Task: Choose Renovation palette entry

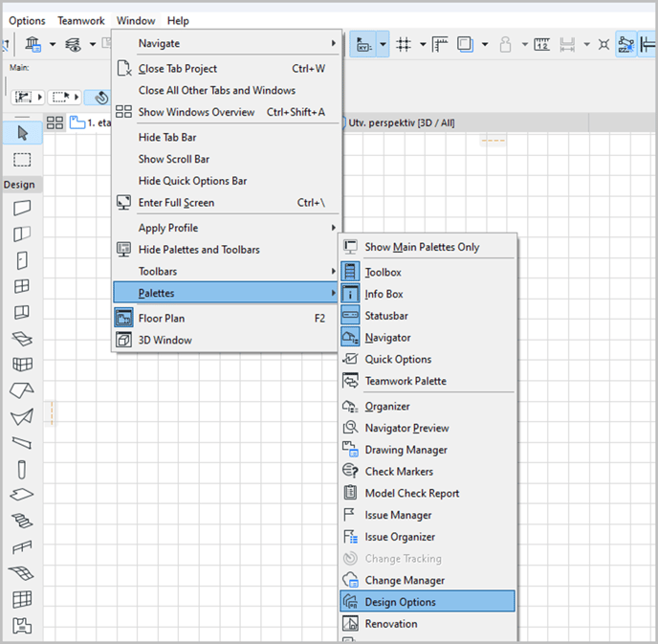Action: tap(428, 624)
